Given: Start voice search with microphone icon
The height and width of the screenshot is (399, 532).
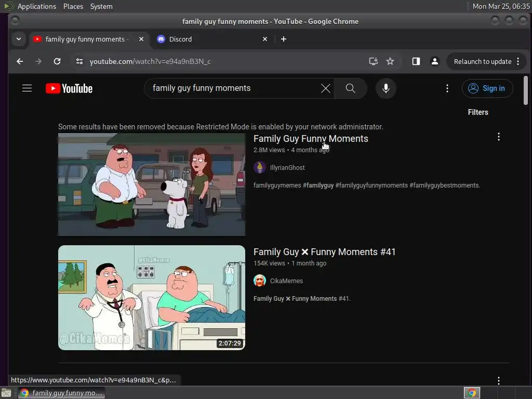Looking at the screenshot, I should (x=386, y=88).
